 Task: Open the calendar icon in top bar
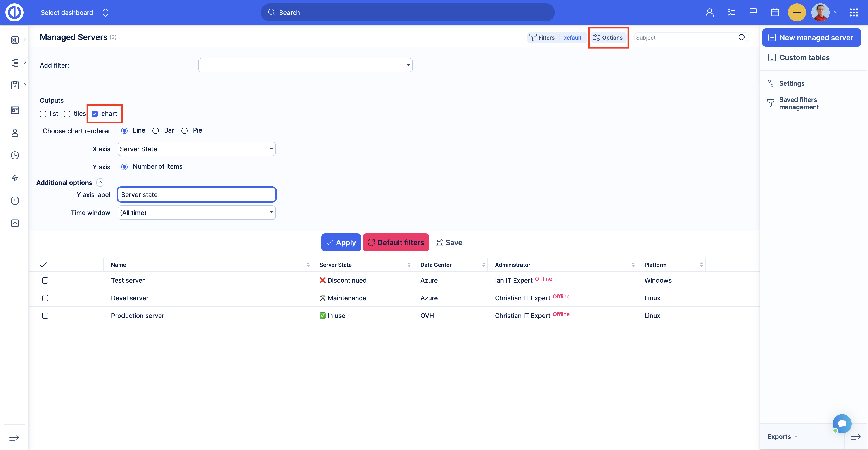(x=775, y=12)
